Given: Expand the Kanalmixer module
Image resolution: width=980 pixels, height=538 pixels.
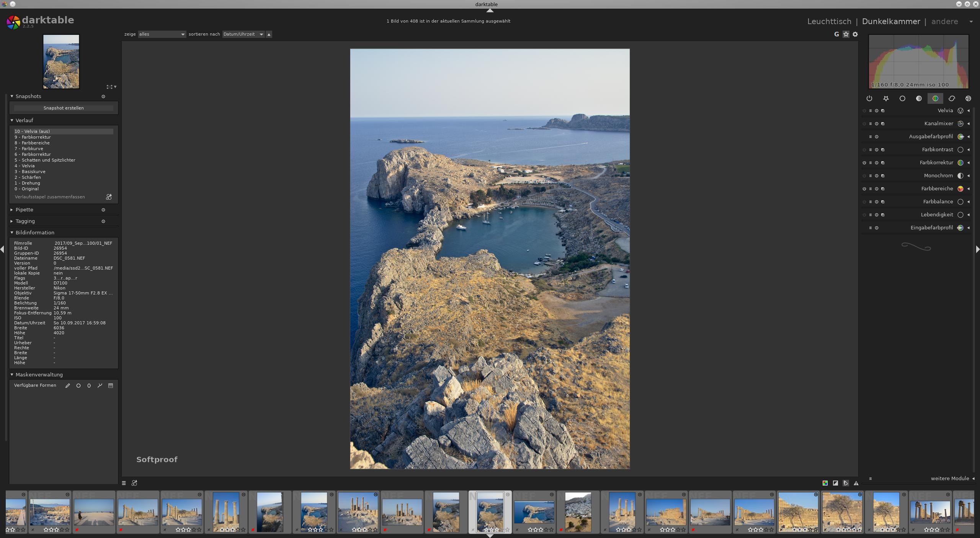Looking at the screenshot, I should [x=938, y=124].
